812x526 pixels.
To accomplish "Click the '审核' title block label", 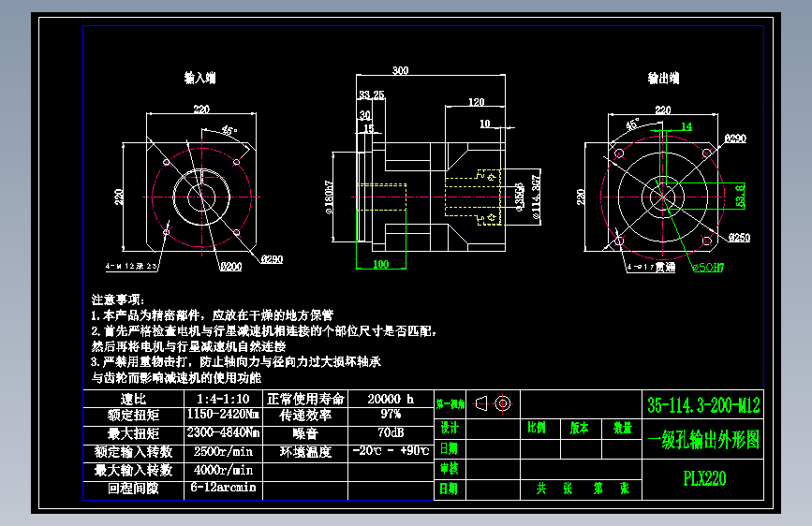I will pyautogui.click(x=449, y=469).
